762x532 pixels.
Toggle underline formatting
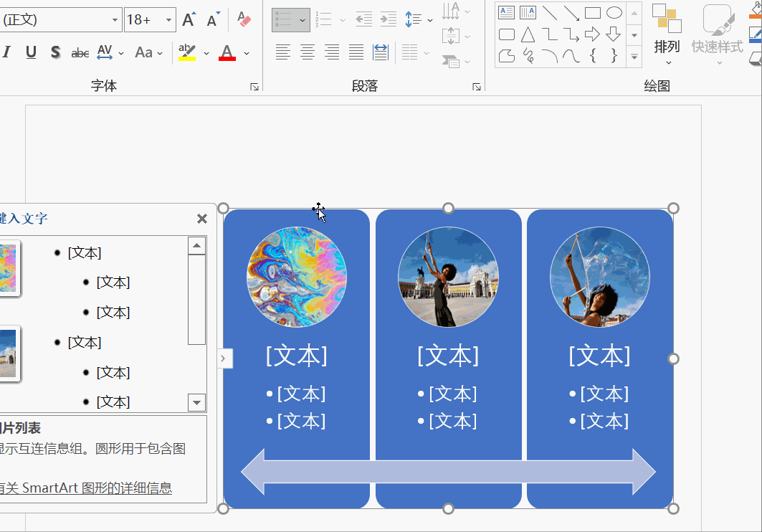coord(31,52)
